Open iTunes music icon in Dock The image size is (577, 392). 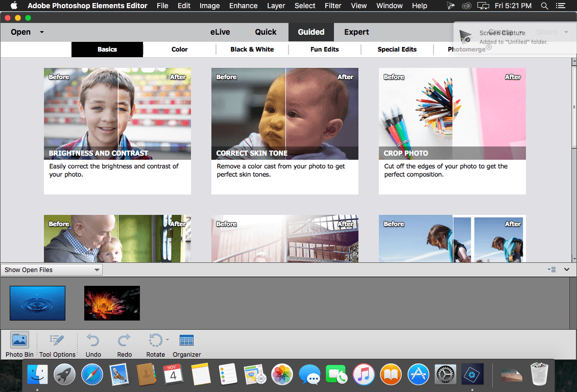(364, 375)
